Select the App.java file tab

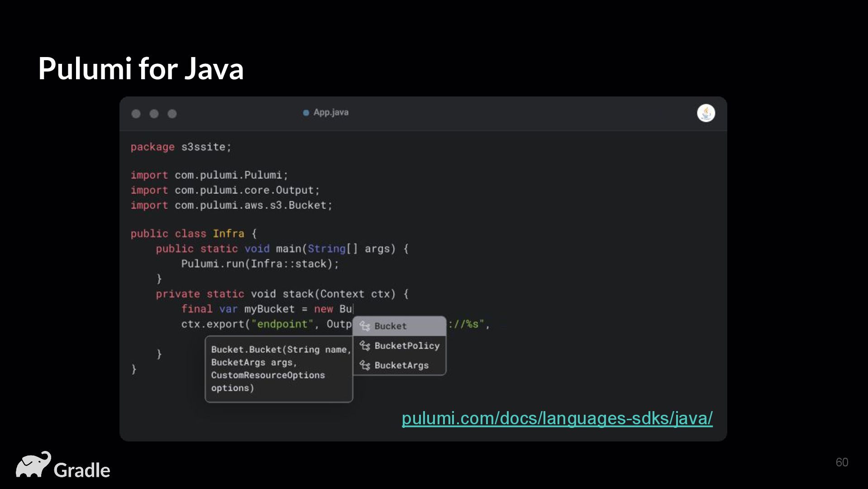[326, 112]
